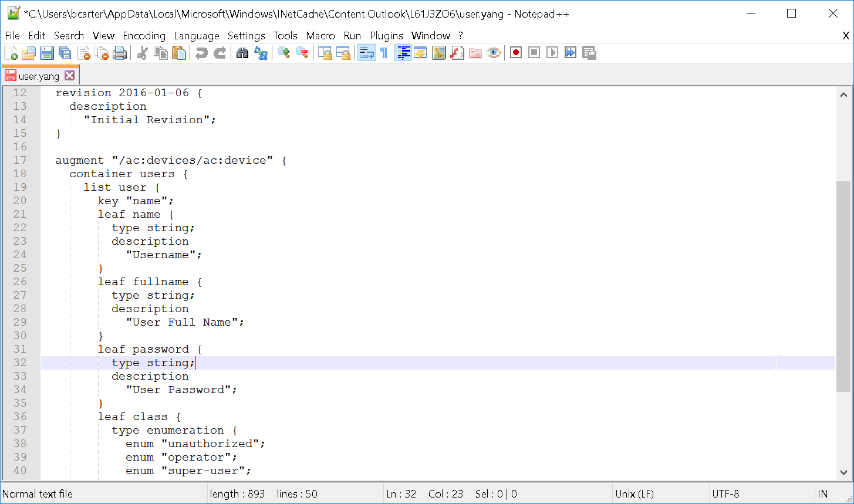Click the Save All toolbar icon
854x504 pixels.
(x=65, y=53)
